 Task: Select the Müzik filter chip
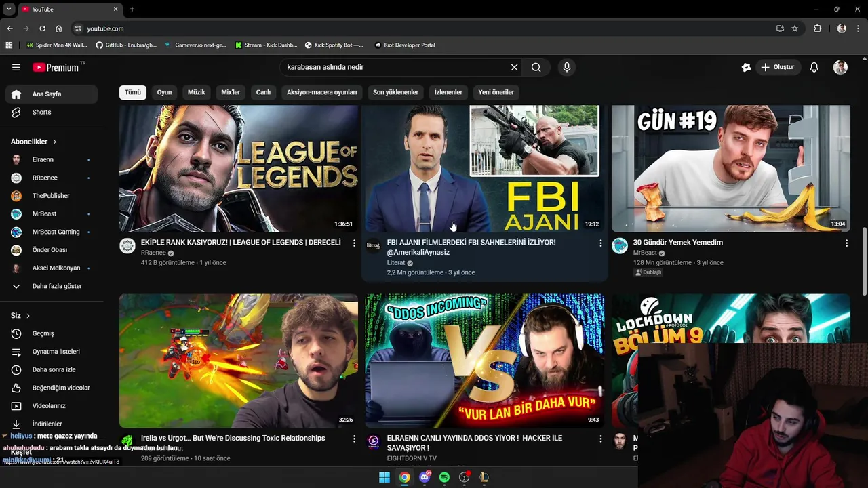pyautogui.click(x=196, y=92)
